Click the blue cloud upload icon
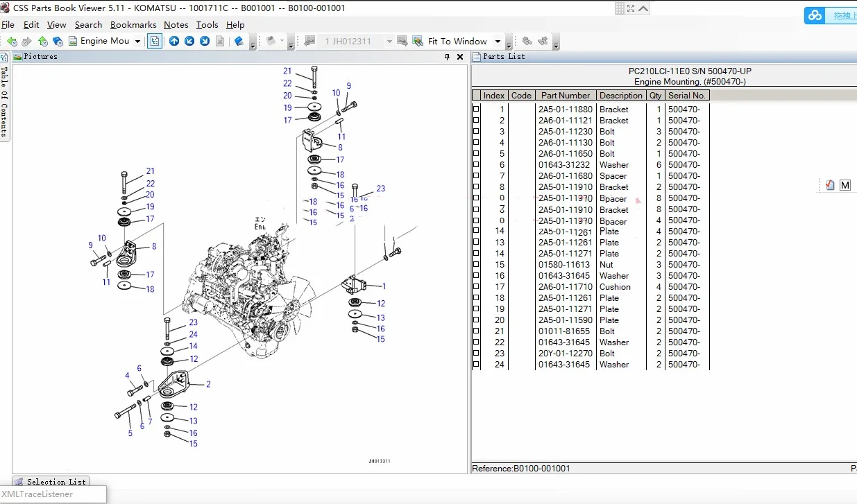Viewport: 857px width, 504px height. tap(815, 15)
